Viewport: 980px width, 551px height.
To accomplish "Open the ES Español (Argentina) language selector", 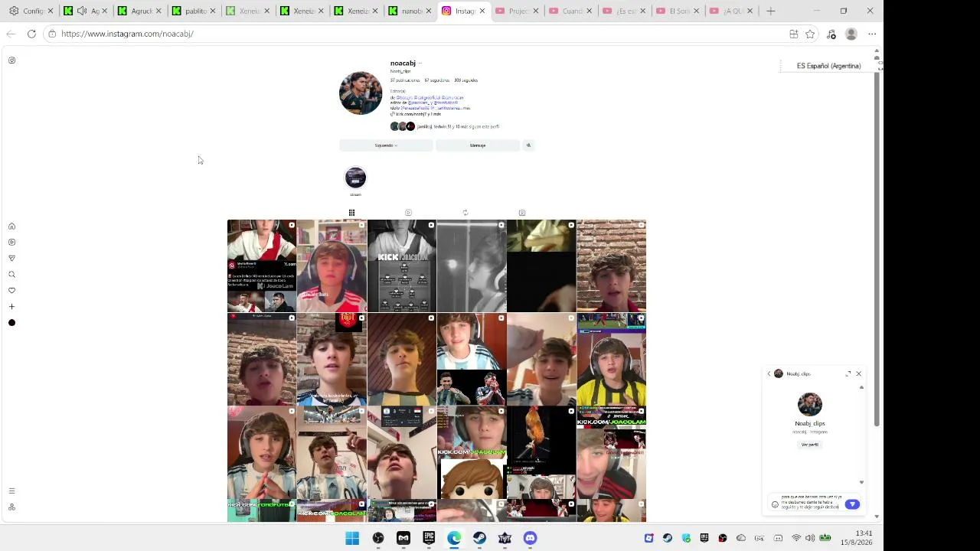I will coord(828,66).
